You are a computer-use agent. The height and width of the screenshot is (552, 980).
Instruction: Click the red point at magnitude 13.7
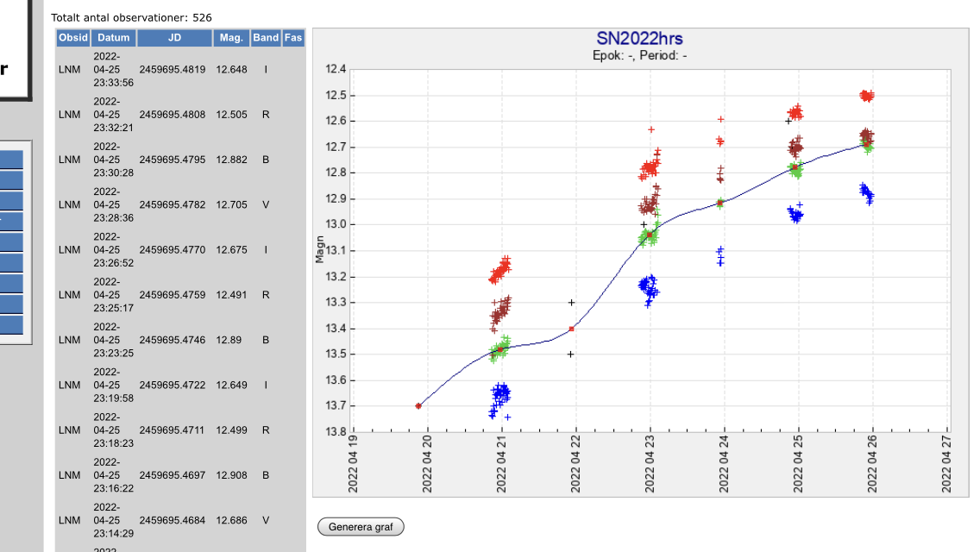pos(418,405)
